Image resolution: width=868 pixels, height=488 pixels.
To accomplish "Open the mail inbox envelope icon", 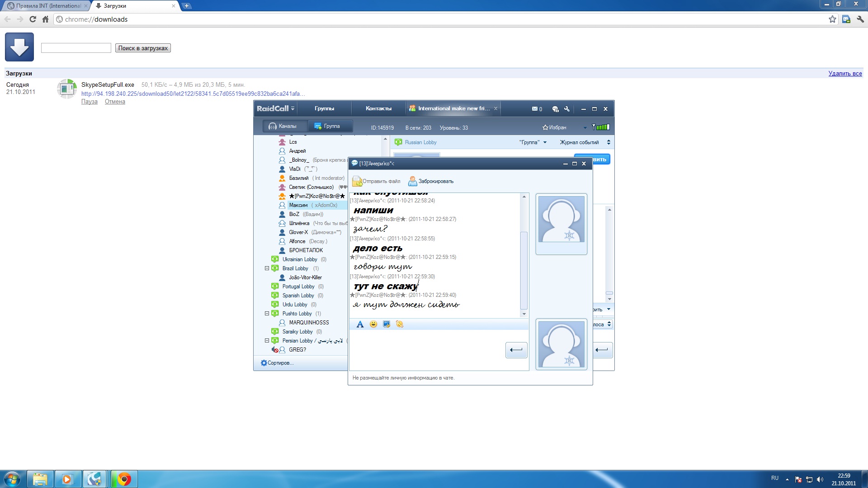I will tap(535, 109).
